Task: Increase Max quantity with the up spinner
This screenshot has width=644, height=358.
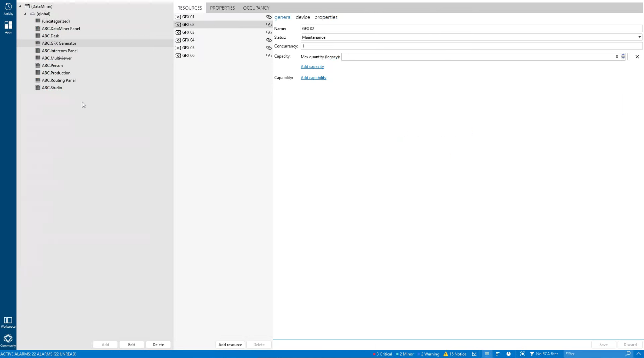Action: point(623,55)
